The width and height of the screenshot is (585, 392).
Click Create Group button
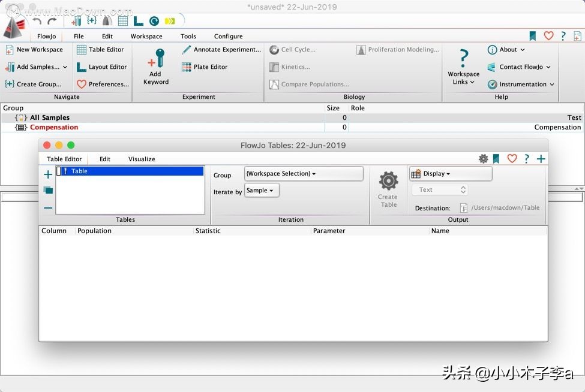33,84
